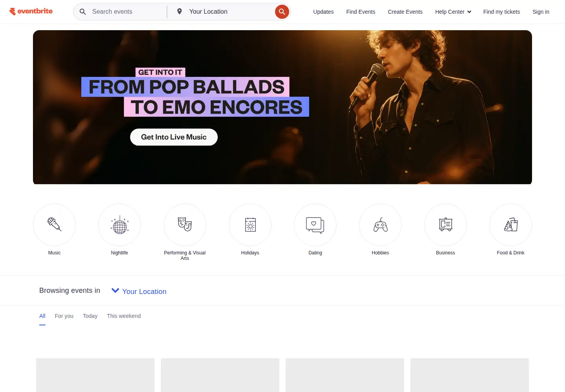This screenshot has height=392, width=565.
Task: Focus the Your Location field in the header
Action: [230, 12]
